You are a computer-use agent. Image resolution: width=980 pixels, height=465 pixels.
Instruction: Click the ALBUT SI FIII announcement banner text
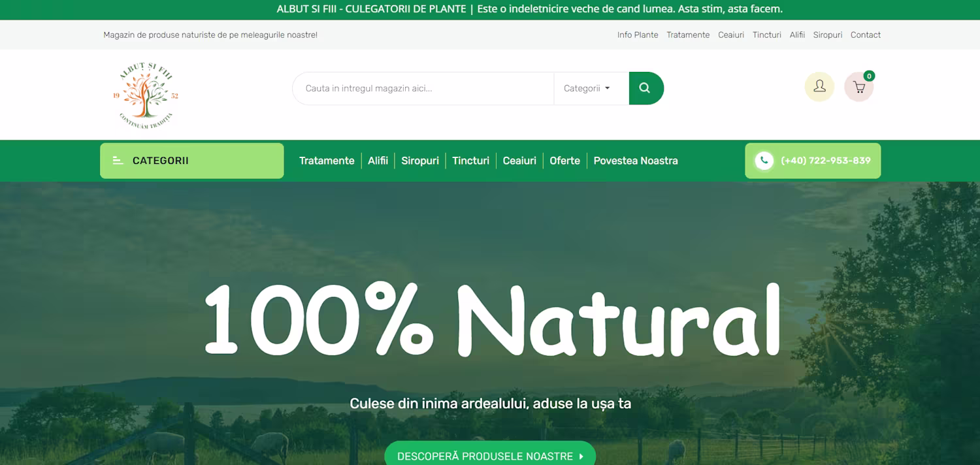point(530,9)
